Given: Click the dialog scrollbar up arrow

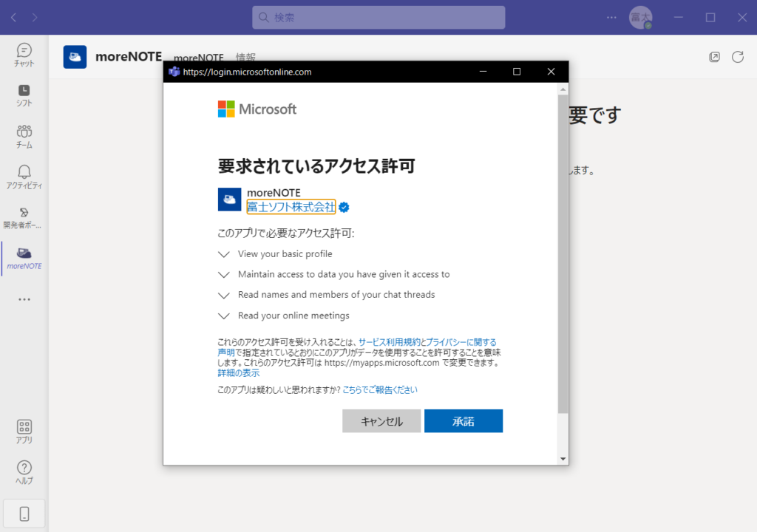Looking at the screenshot, I should pos(563,89).
